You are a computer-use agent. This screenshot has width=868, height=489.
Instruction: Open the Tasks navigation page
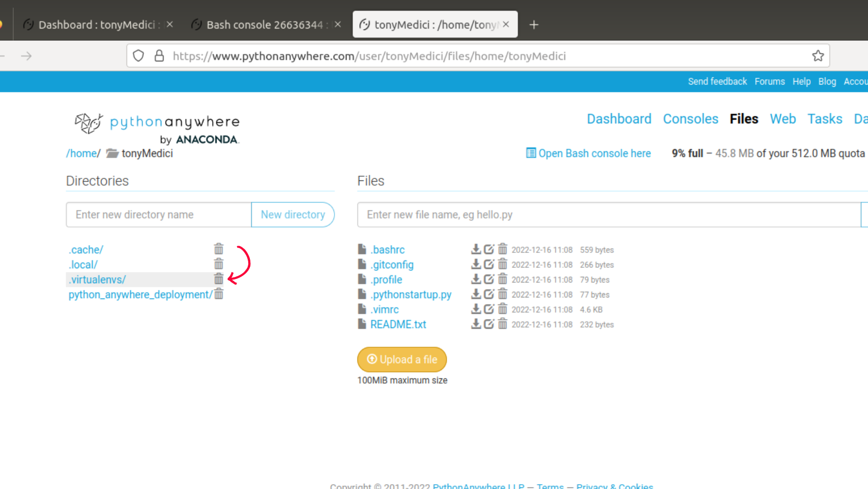(x=824, y=119)
